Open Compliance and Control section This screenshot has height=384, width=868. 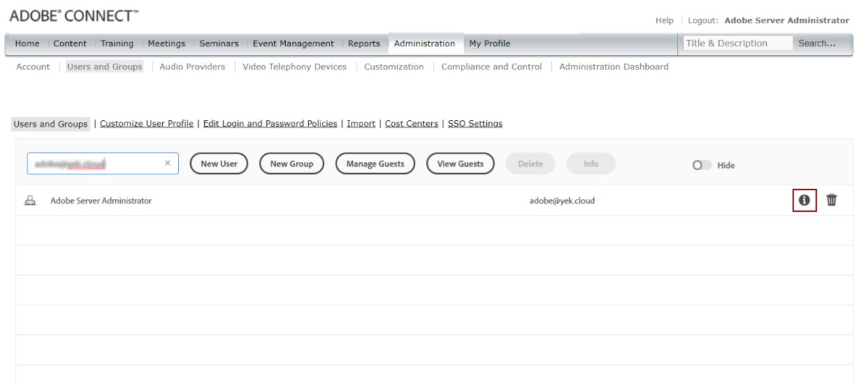coord(491,67)
